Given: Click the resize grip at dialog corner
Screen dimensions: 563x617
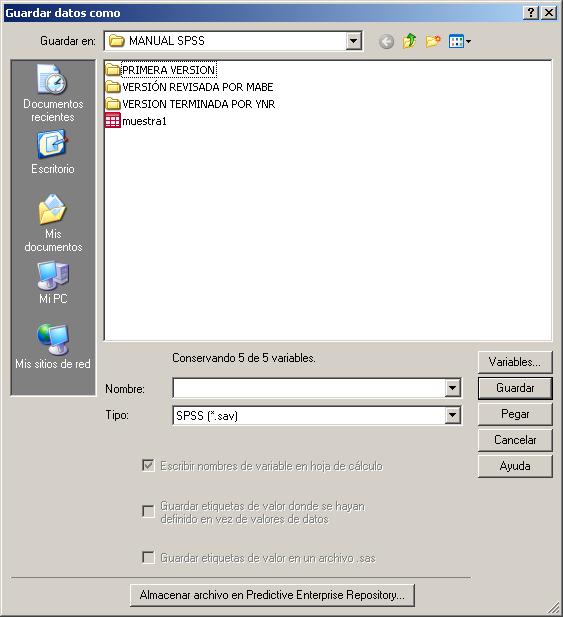Looking at the screenshot, I should [x=554, y=608].
